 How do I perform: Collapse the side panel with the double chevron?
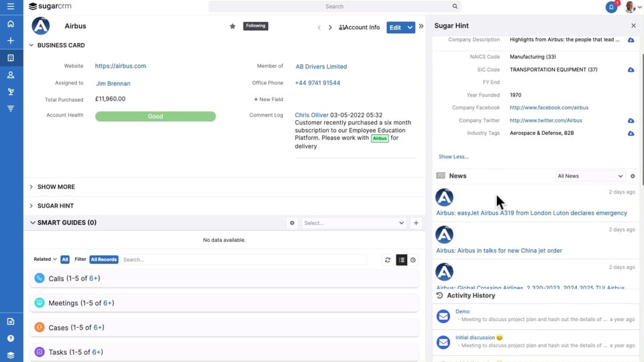pos(421,26)
